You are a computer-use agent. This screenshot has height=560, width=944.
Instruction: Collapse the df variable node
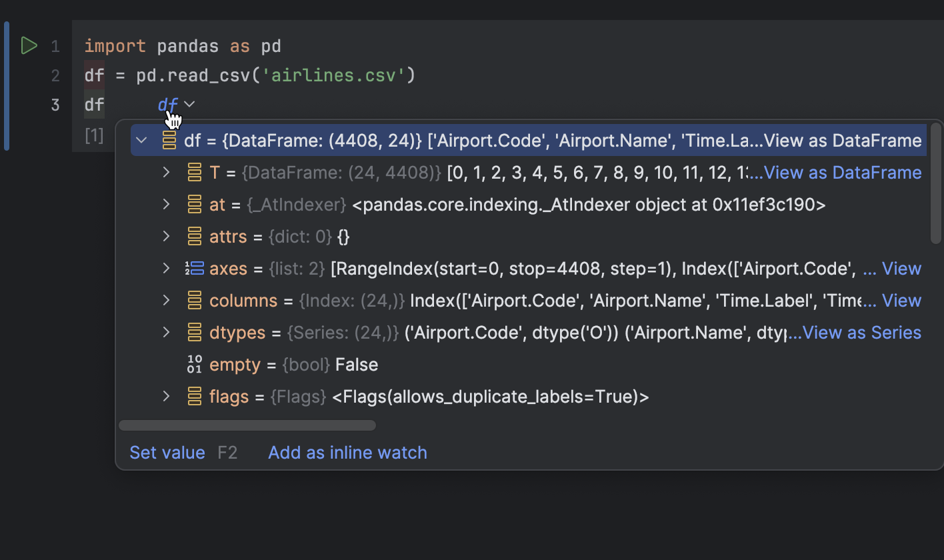tap(141, 141)
